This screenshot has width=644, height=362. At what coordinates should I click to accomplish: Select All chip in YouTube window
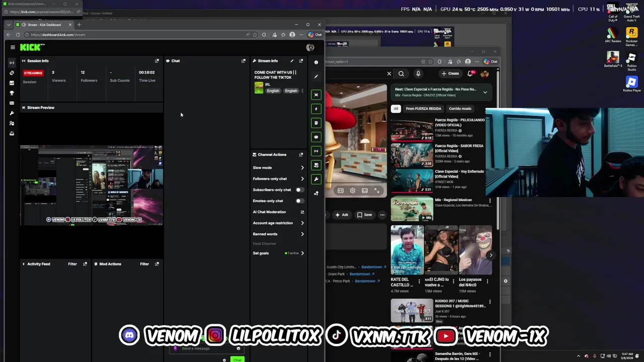click(396, 109)
